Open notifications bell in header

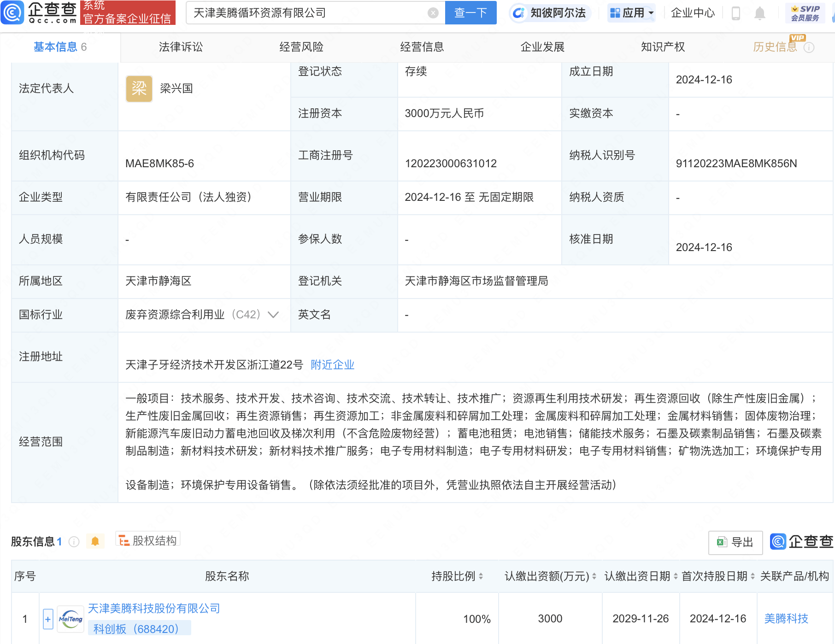(760, 13)
